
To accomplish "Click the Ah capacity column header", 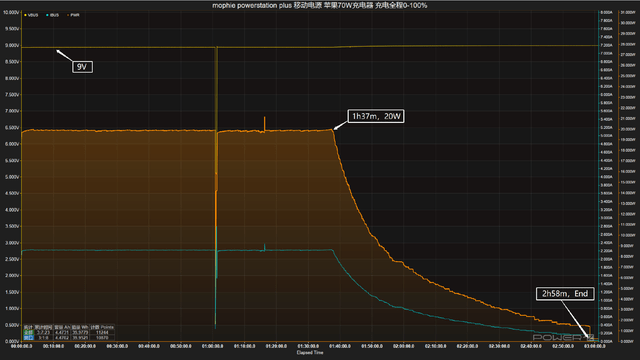I will click(62, 327).
